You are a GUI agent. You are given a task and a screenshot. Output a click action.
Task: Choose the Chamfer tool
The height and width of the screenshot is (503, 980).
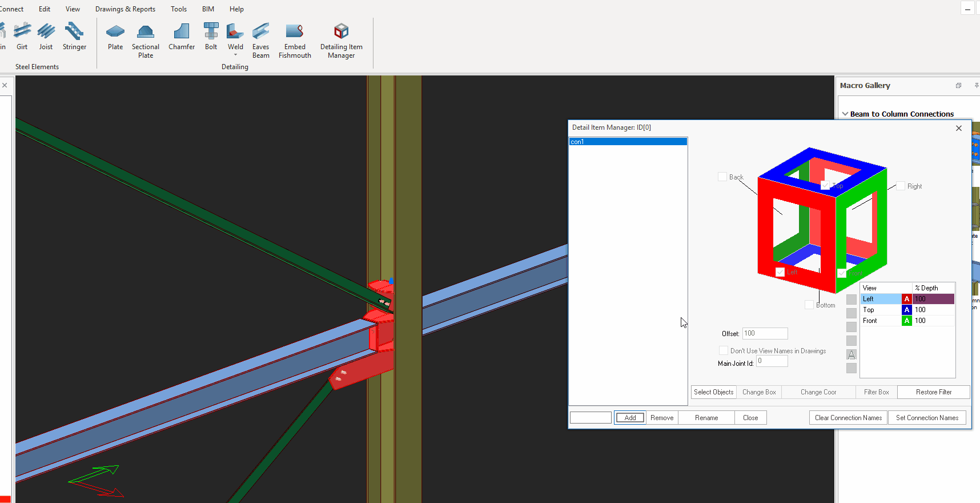point(182,37)
